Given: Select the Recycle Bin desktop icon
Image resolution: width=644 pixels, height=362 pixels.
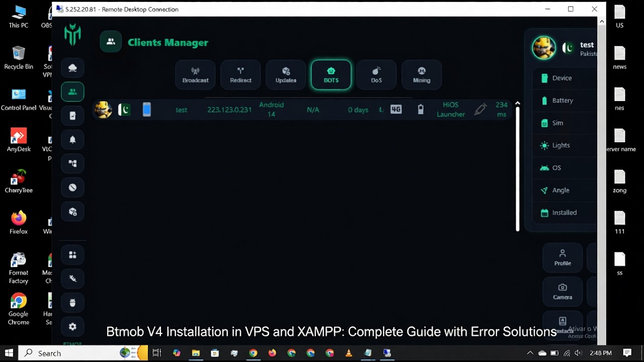Looking at the screenshot, I should click(x=19, y=58).
